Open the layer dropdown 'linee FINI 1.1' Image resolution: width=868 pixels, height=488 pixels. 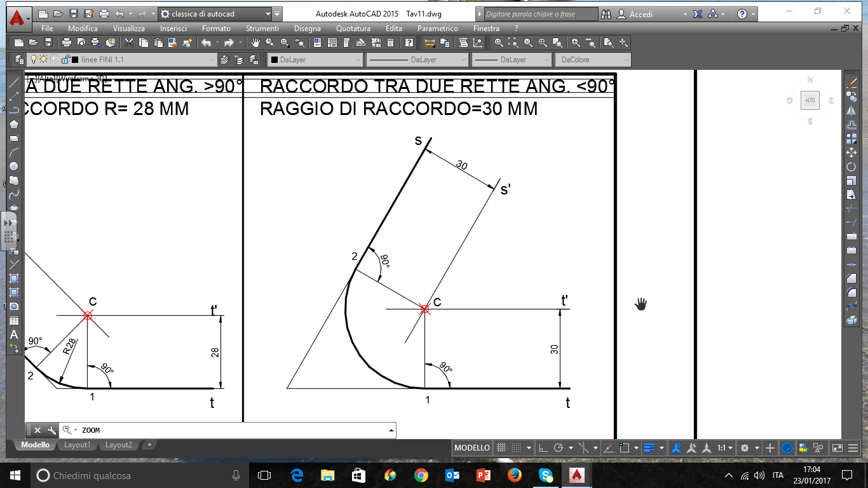pyautogui.click(x=123, y=60)
